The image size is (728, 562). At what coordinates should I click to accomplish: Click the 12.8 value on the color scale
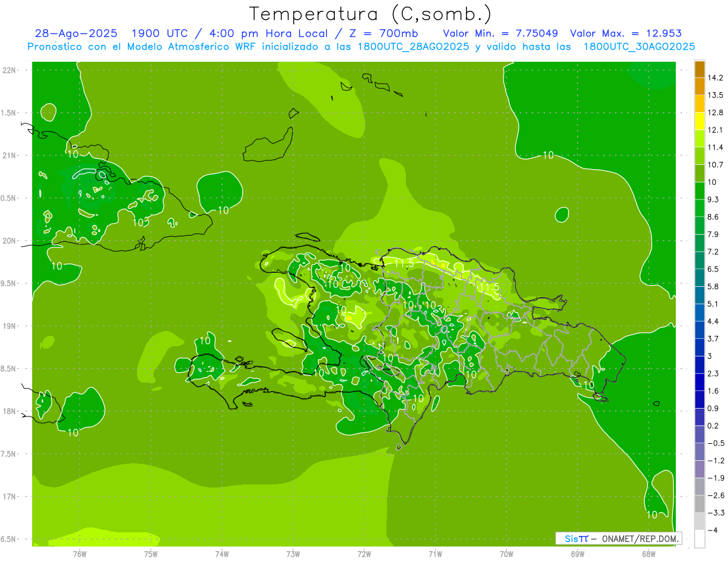[716, 113]
